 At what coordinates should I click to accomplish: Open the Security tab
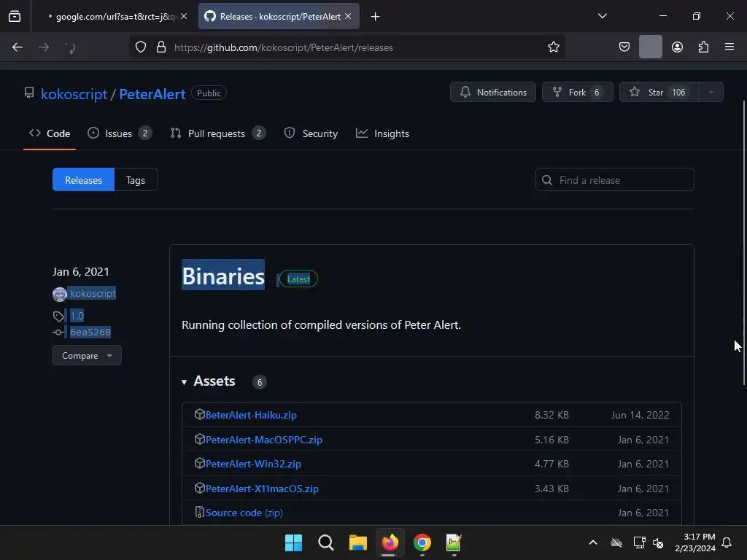coord(311,133)
